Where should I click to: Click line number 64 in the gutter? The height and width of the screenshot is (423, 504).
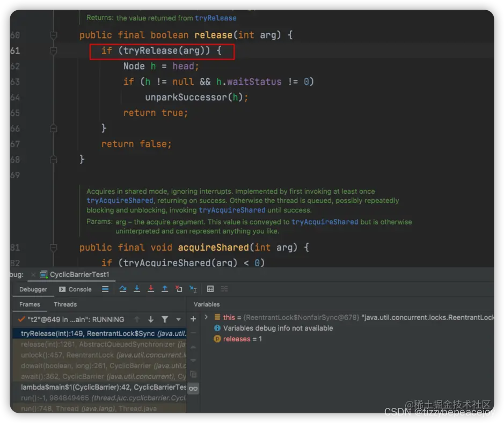pos(15,97)
